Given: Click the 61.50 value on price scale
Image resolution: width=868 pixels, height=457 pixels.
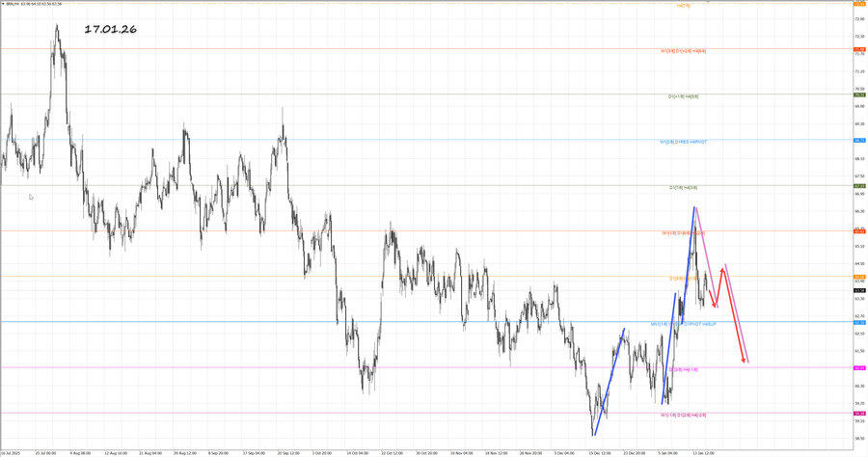Looking at the screenshot, I should [859, 351].
